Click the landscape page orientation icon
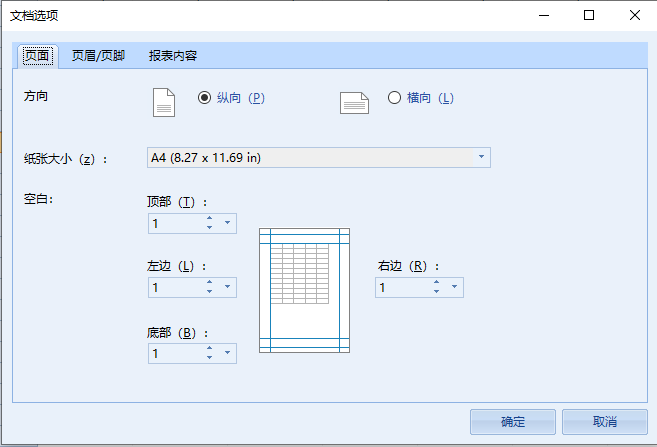Image resolution: width=657 pixels, height=447 pixels. [x=354, y=103]
